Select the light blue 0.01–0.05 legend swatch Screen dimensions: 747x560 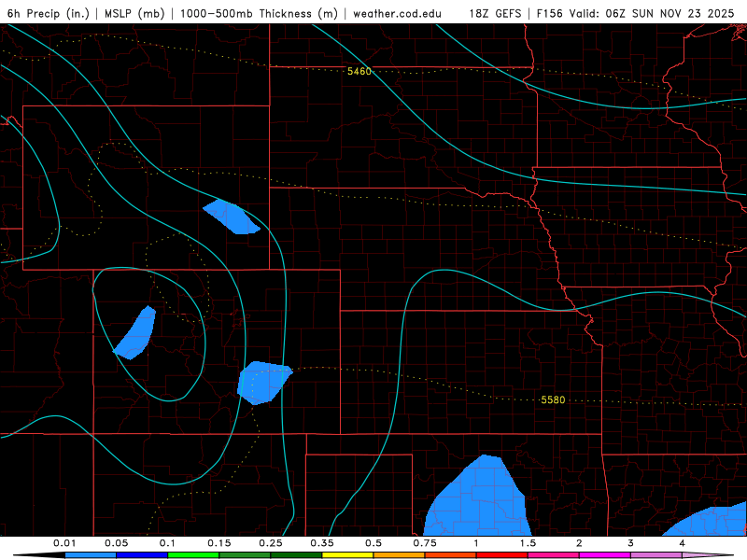(x=91, y=555)
